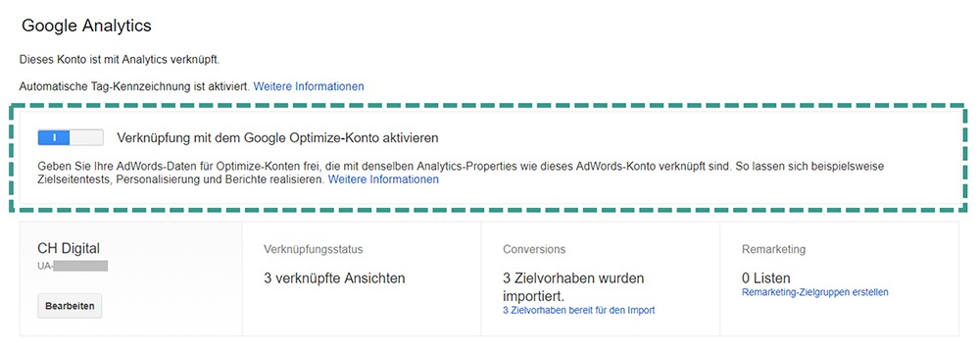Open Remarketing-Zielgruppen erstellen link
Image resolution: width=980 pixels, height=353 pixels.
click(815, 292)
